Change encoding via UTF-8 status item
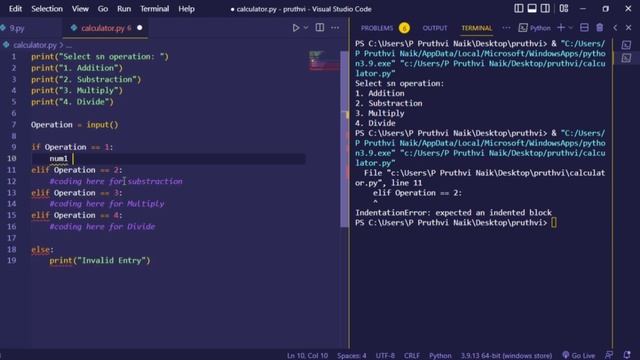This screenshot has width=640, height=360. coord(385,356)
